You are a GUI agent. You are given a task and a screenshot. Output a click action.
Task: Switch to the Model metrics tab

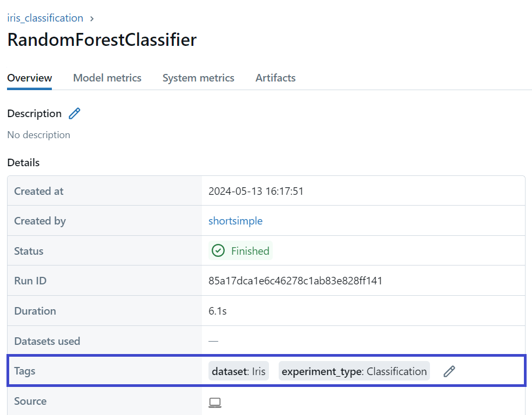107,78
